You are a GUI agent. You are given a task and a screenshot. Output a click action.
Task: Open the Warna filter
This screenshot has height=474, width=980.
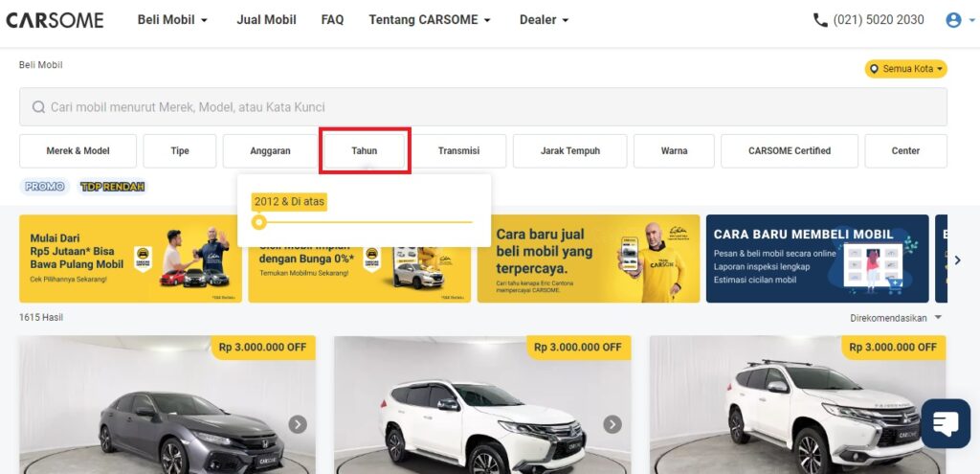click(x=674, y=150)
